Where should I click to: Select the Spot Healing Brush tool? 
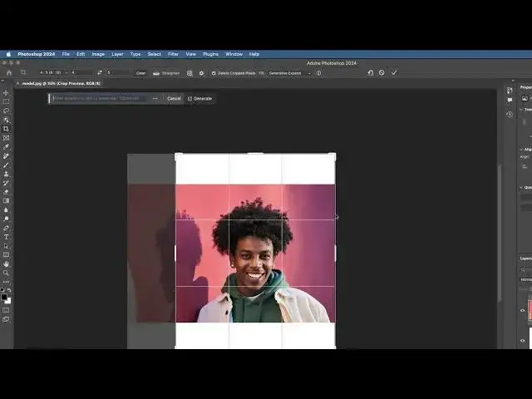pyautogui.click(x=6, y=156)
